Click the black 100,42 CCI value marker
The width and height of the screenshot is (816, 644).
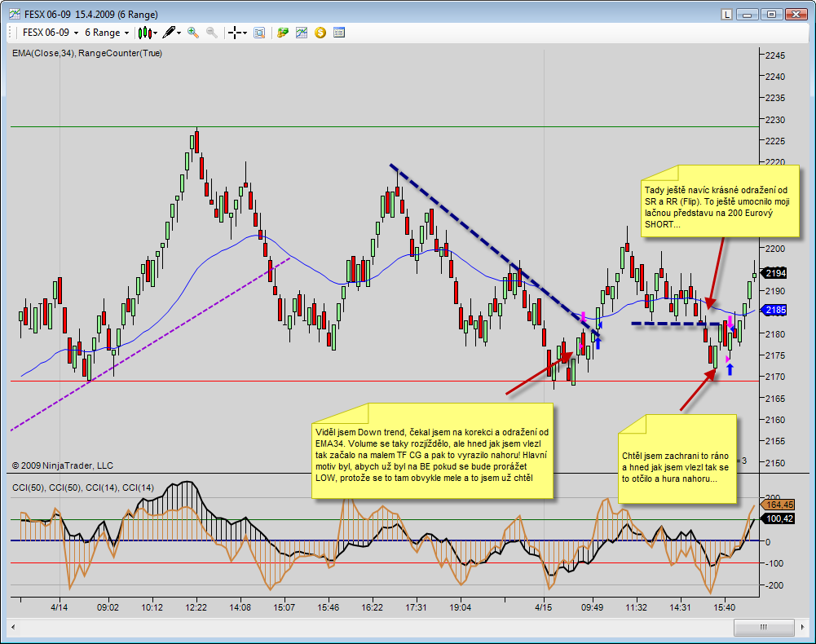[x=778, y=518]
